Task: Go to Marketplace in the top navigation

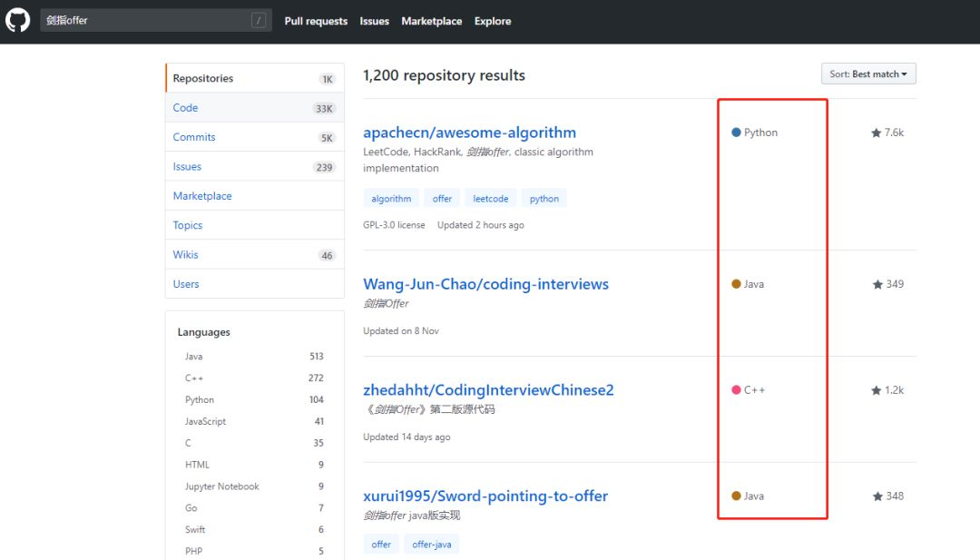Action: [431, 21]
